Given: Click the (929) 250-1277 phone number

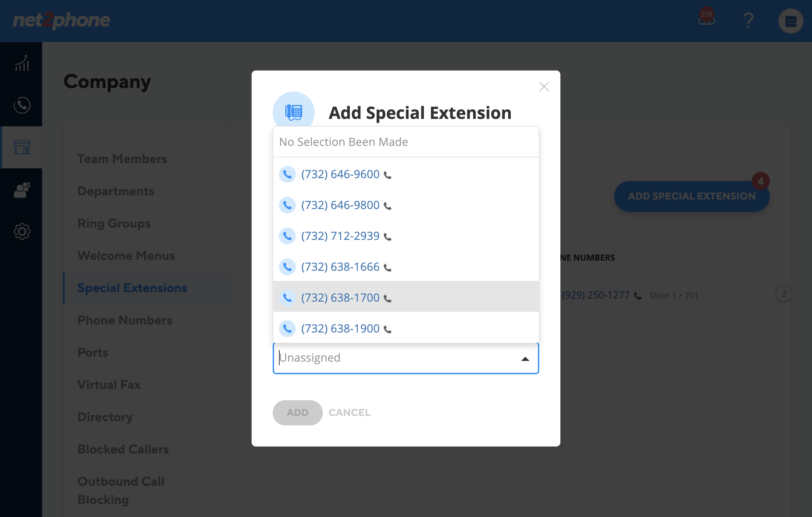Looking at the screenshot, I should [595, 295].
